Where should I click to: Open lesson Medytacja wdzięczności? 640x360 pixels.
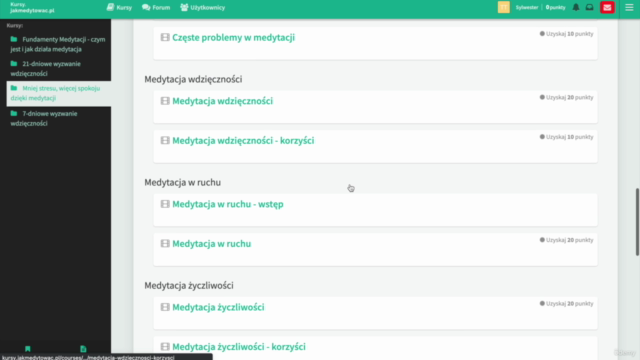click(222, 101)
